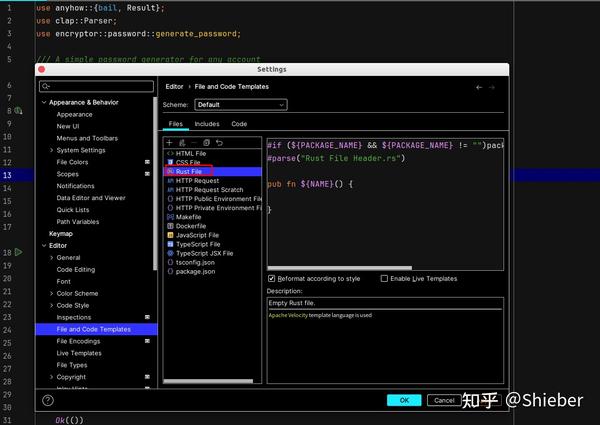The image size is (600, 425).
Task: Open New UI settings page
Action: tap(68, 126)
